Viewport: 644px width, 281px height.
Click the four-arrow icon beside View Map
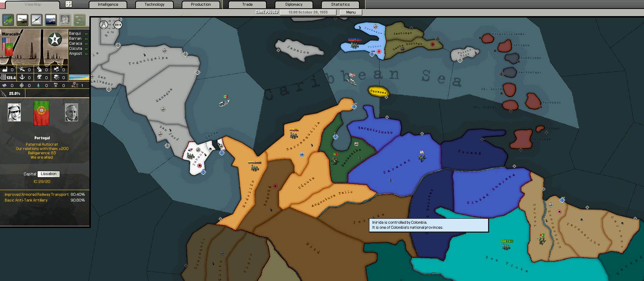(69, 4)
